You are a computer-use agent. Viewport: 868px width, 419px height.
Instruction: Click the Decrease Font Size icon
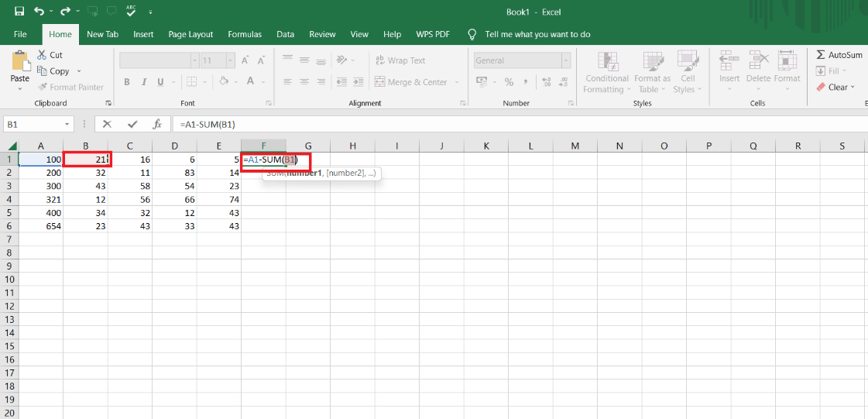point(260,60)
